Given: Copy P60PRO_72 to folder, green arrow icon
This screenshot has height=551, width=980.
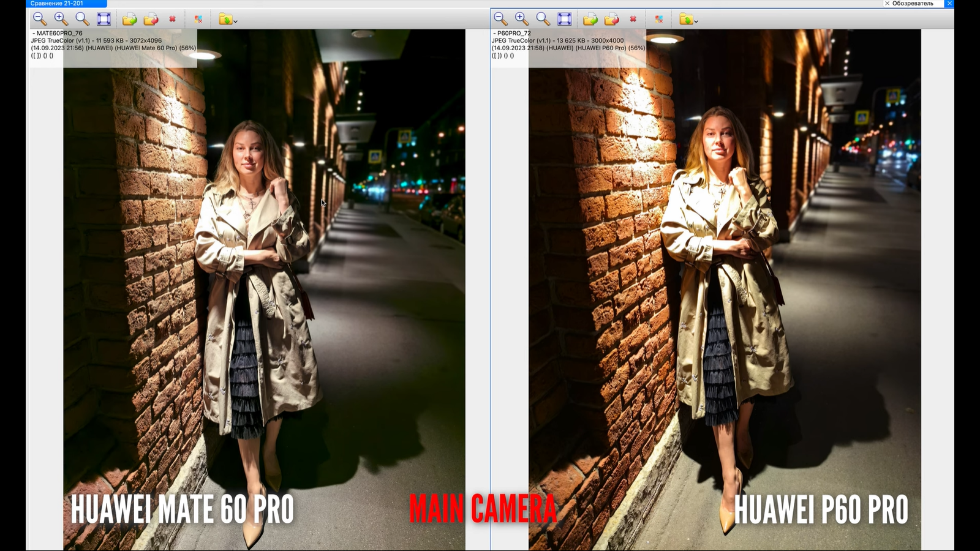Looking at the screenshot, I should click(590, 19).
